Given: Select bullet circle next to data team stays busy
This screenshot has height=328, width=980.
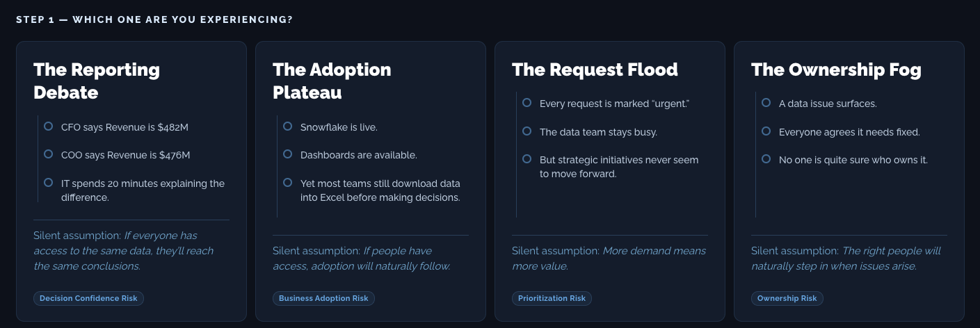Looking at the screenshot, I should pos(527,131).
